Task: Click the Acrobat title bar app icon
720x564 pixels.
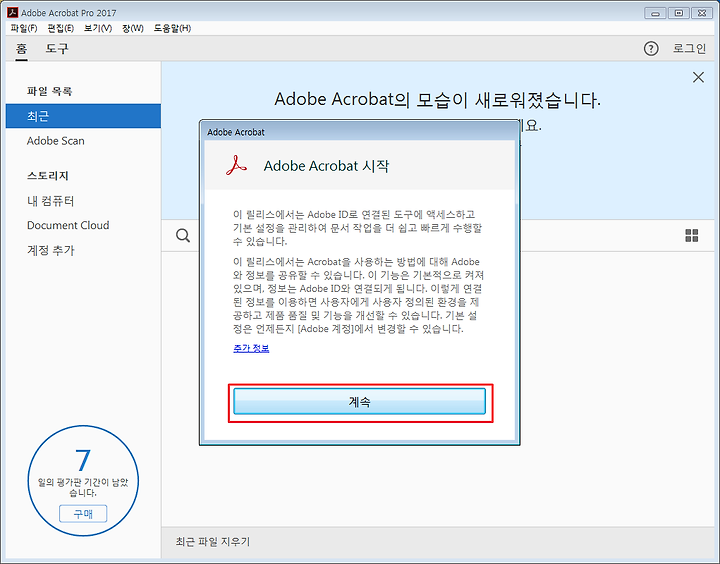Action: 12,12
